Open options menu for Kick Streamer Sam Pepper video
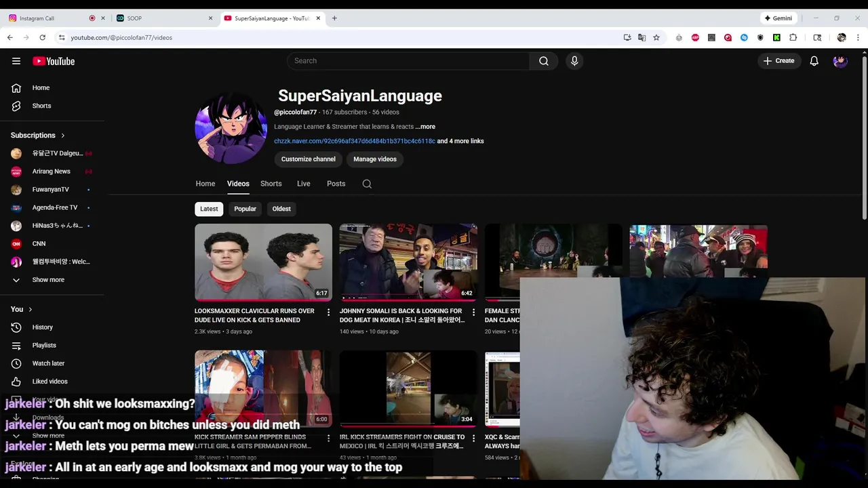Viewport: 868px width, 488px height. coord(328,439)
